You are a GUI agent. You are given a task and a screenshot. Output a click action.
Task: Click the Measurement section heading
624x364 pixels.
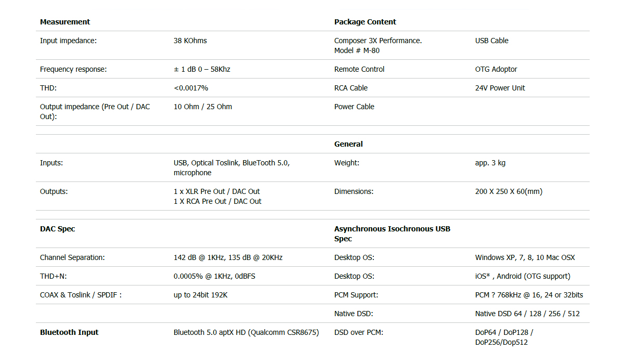click(x=65, y=22)
